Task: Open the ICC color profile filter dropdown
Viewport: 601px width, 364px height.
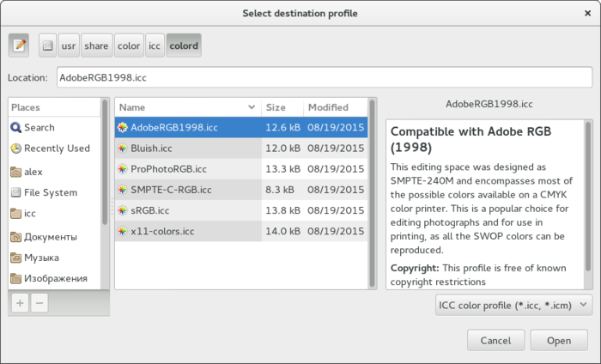Action: tap(513, 305)
